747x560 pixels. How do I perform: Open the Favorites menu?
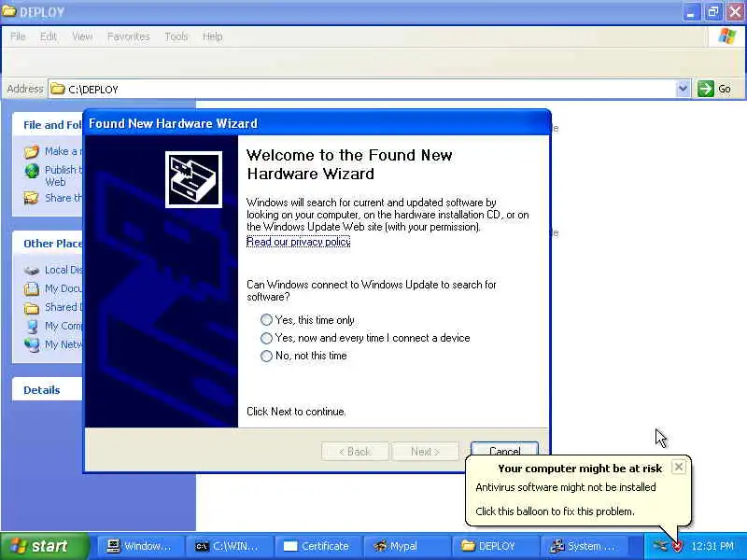coord(128,36)
